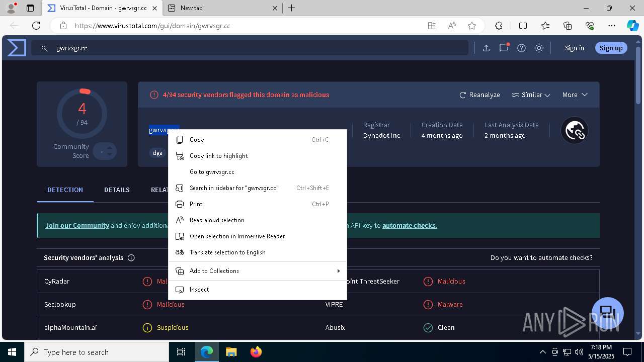Click the Join our Community link
Viewport: 644px width, 362px height.
tap(77, 225)
